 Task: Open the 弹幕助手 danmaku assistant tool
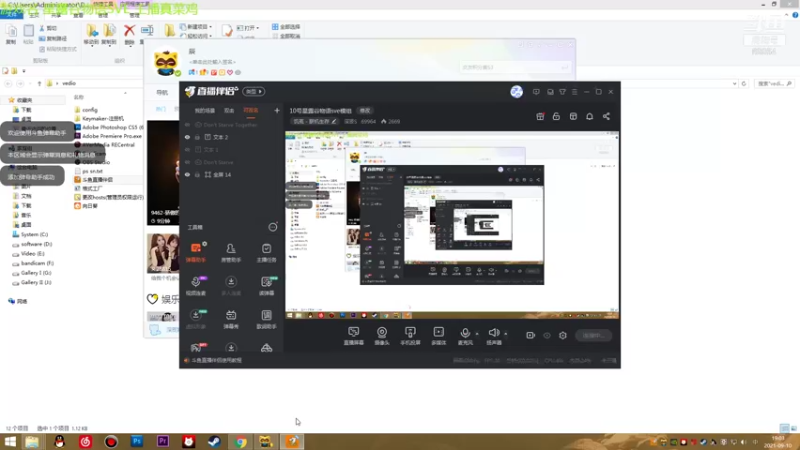point(196,253)
